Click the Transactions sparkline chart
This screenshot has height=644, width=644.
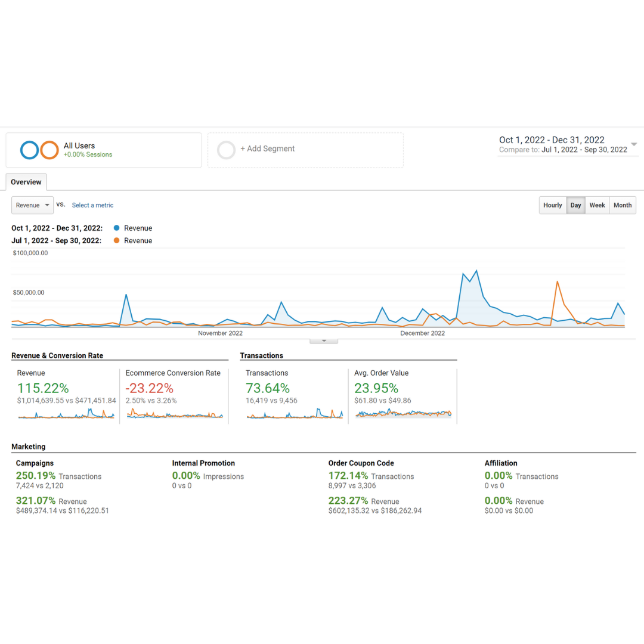(295, 414)
